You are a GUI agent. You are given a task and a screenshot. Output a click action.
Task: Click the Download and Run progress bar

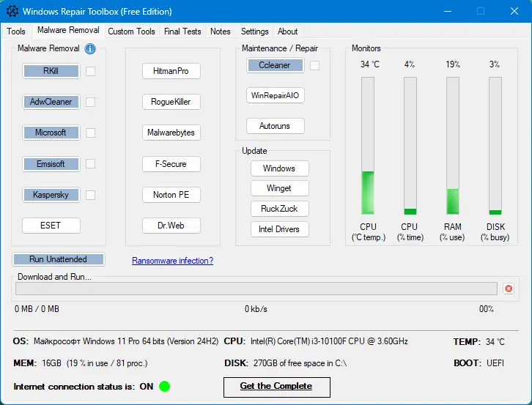[256, 289]
